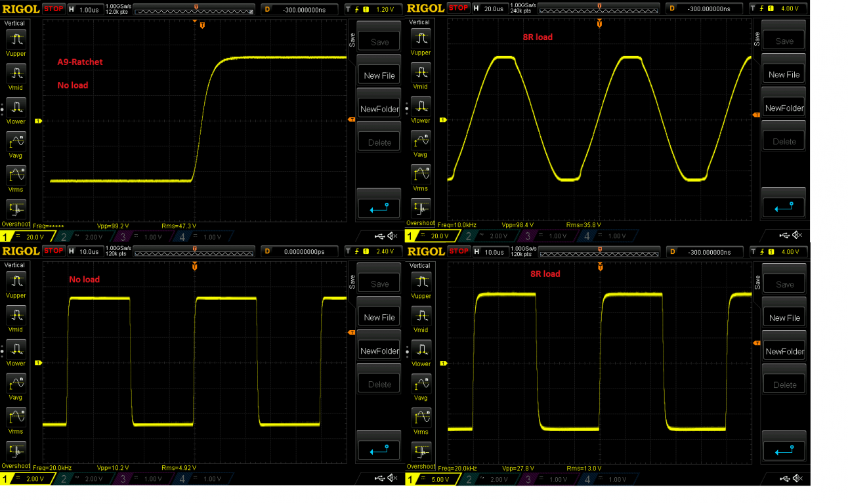The width and height of the screenshot is (848, 504).
Task: Select Vrms icon in bottom-right 8R square-wave panel
Action: point(420,417)
